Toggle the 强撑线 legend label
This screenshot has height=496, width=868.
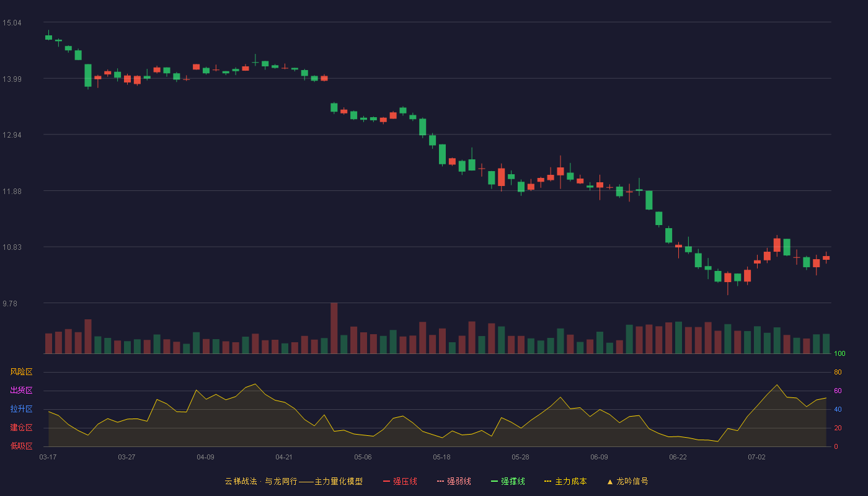tap(513, 481)
